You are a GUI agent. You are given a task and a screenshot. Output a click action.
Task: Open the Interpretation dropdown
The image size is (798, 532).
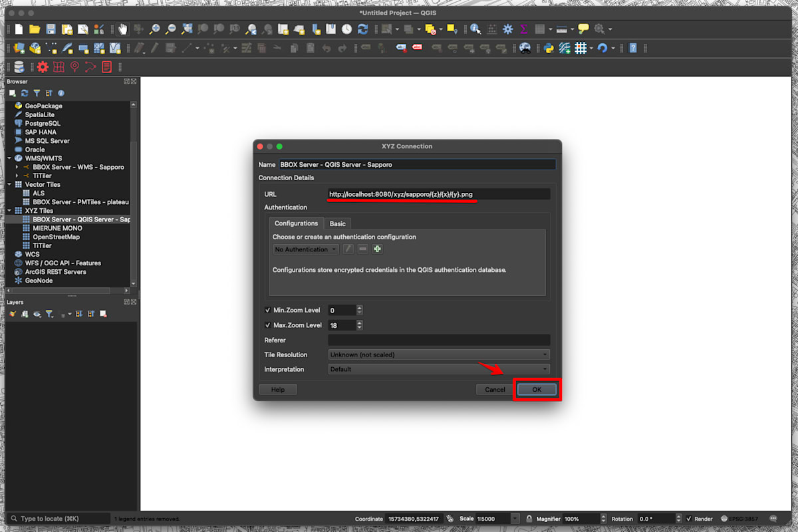(x=439, y=369)
